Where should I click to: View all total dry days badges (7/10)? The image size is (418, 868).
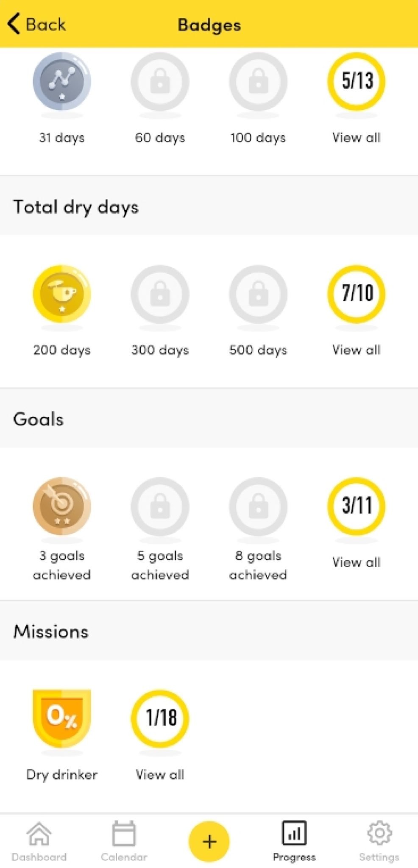tap(357, 294)
